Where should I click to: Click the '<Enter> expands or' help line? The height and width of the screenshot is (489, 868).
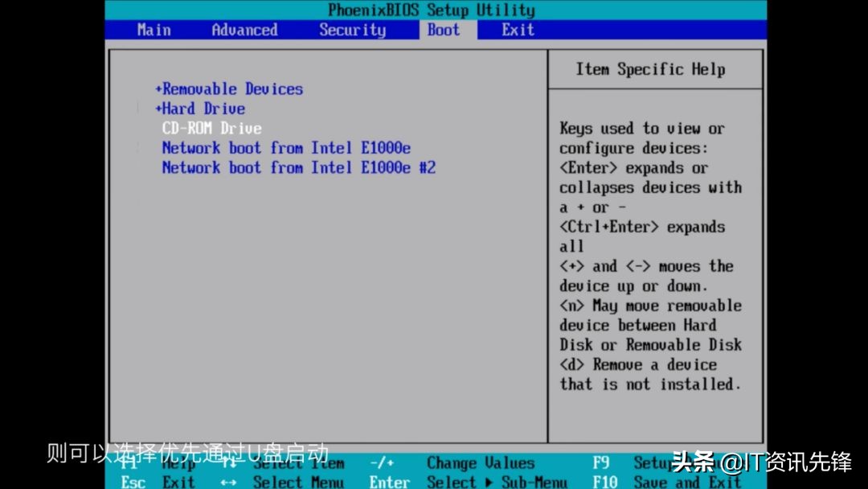click(633, 168)
